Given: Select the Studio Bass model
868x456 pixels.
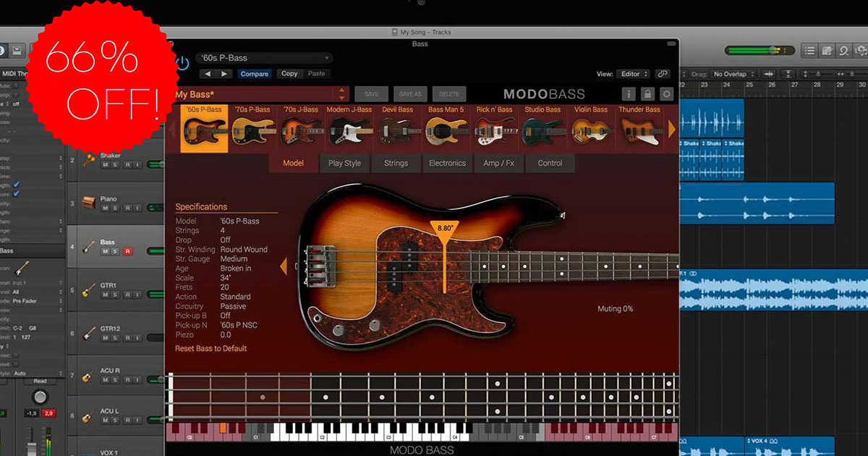Looking at the screenshot, I should 542,129.
